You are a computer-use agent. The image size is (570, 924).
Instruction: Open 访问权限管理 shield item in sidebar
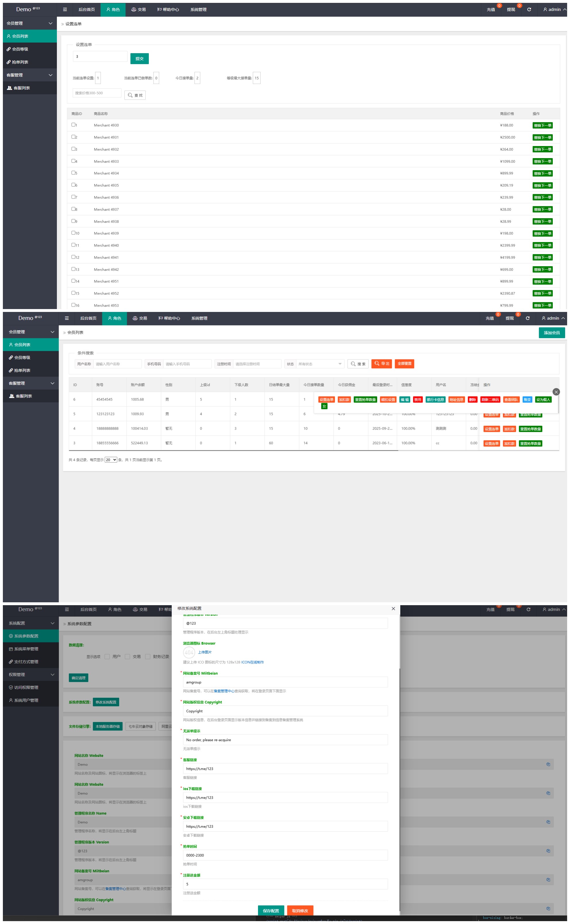26,687
